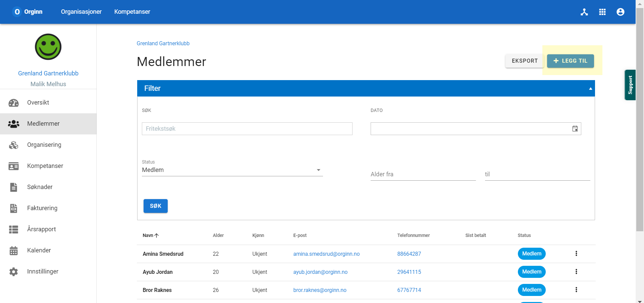Open email bror.raknes@orginn.no
The height and width of the screenshot is (303, 644).
pos(320,290)
